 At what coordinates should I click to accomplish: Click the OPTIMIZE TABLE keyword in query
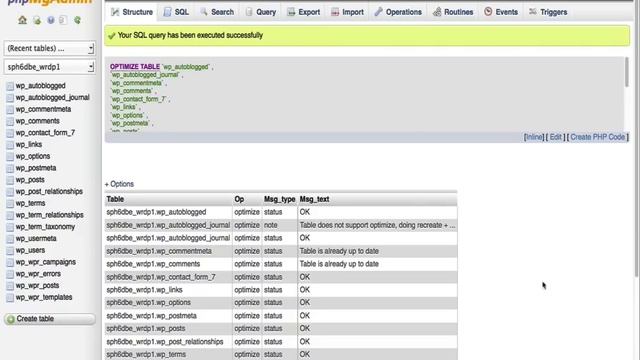pyautogui.click(x=135, y=67)
